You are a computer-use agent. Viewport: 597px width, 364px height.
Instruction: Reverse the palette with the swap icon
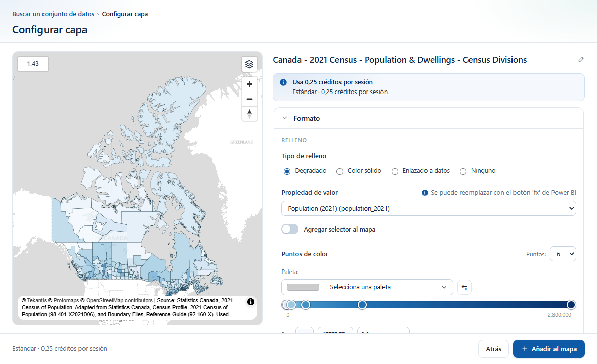(x=464, y=287)
